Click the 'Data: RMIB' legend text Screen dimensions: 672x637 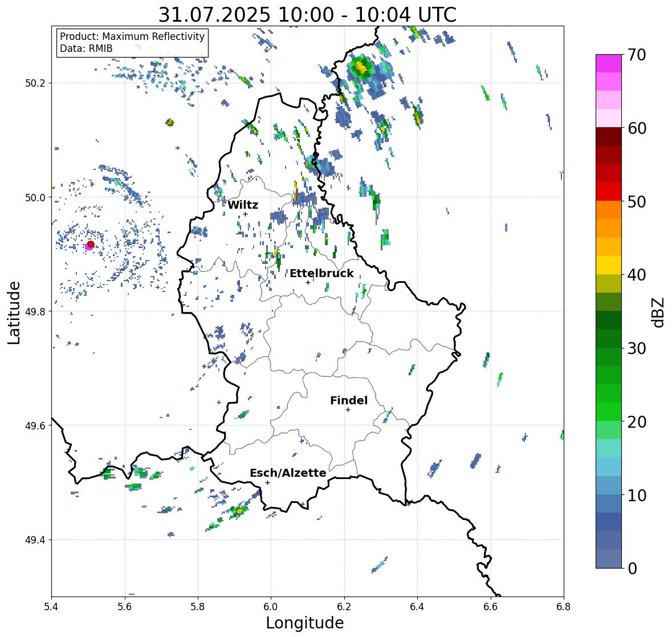pyautogui.click(x=86, y=48)
